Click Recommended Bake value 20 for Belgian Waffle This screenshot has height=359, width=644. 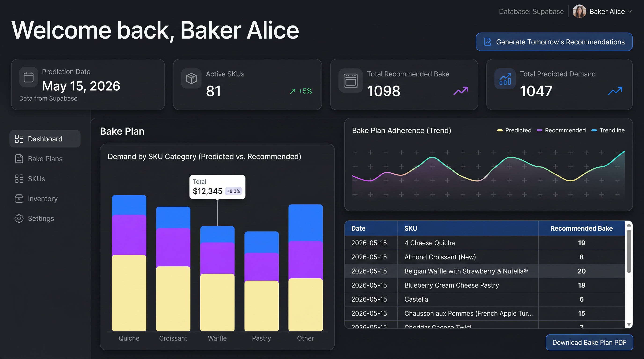[x=582, y=271]
